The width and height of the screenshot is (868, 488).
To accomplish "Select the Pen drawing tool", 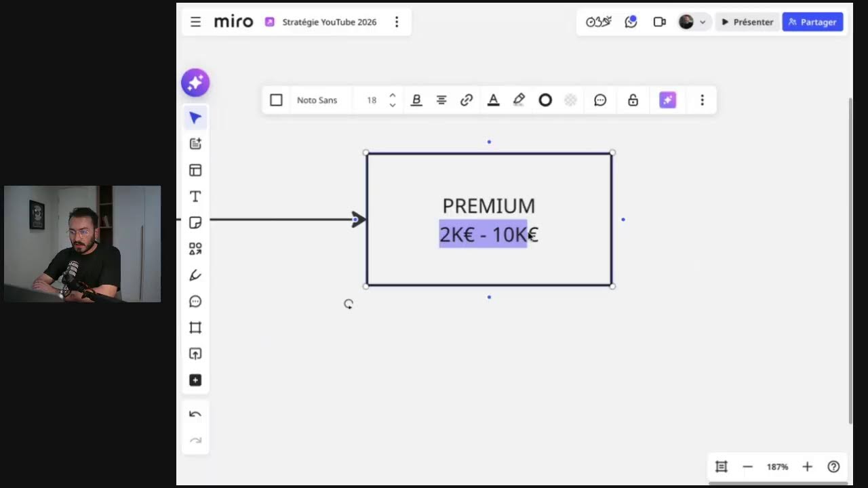I will pyautogui.click(x=195, y=275).
